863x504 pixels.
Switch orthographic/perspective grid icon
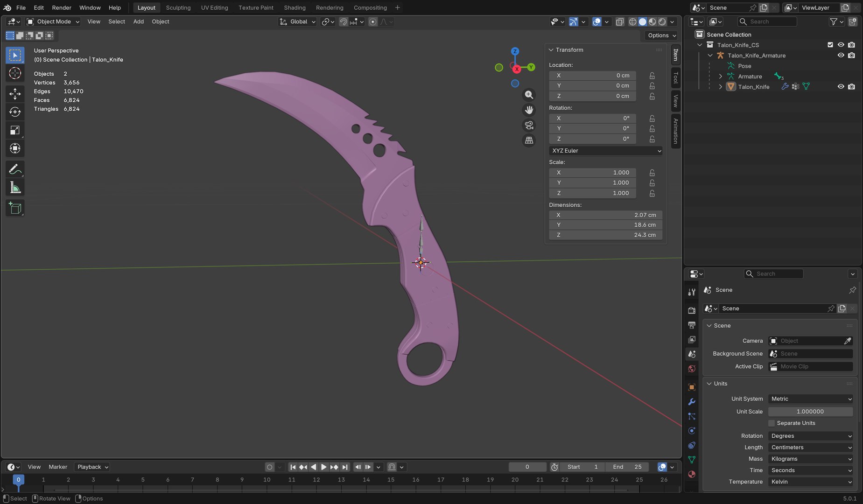(529, 140)
